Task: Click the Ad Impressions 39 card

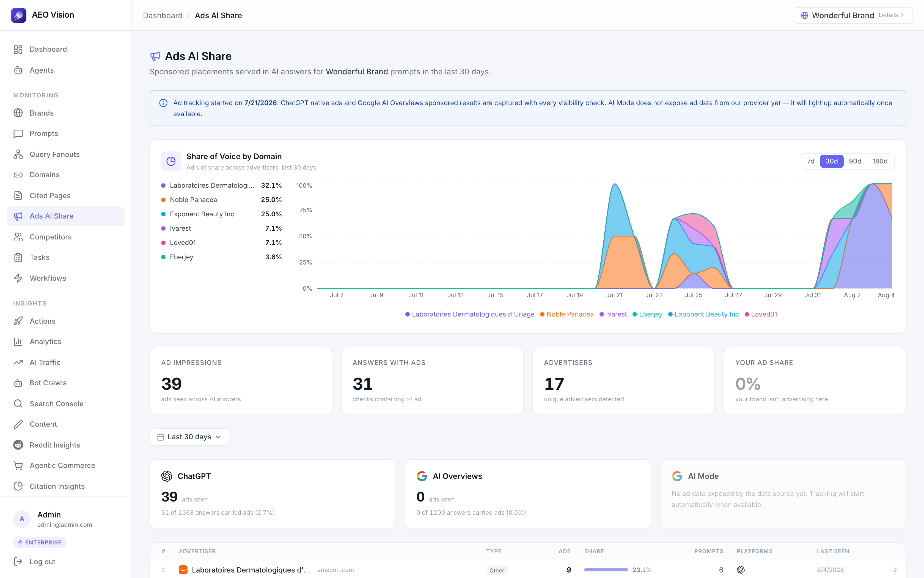Action: (241, 381)
